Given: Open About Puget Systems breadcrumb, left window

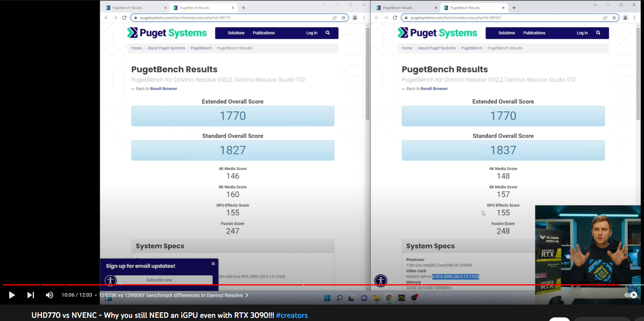Looking at the screenshot, I should click(x=166, y=48).
